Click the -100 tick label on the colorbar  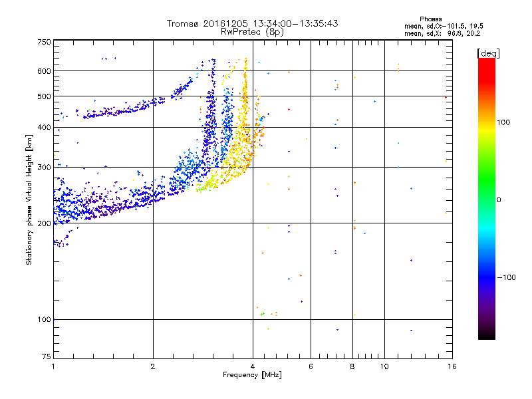pos(505,277)
